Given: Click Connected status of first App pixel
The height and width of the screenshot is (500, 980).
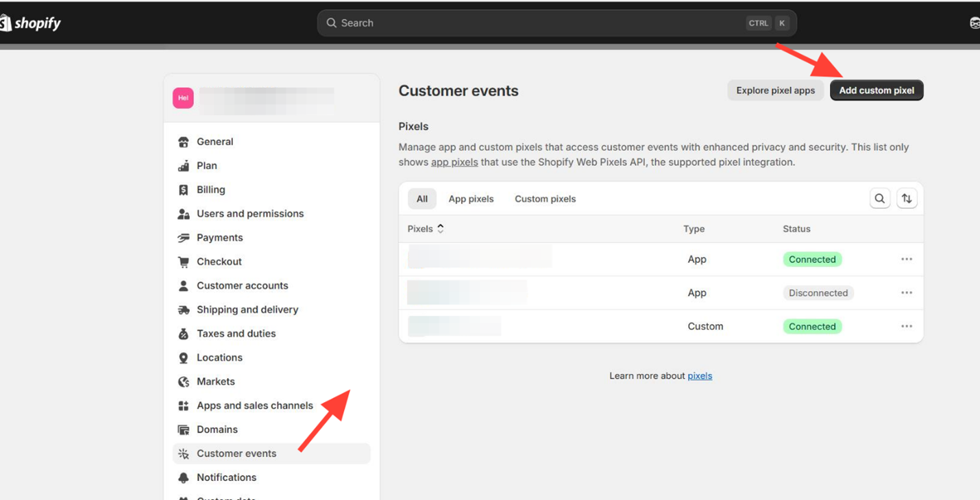Looking at the screenshot, I should (812, 260).
